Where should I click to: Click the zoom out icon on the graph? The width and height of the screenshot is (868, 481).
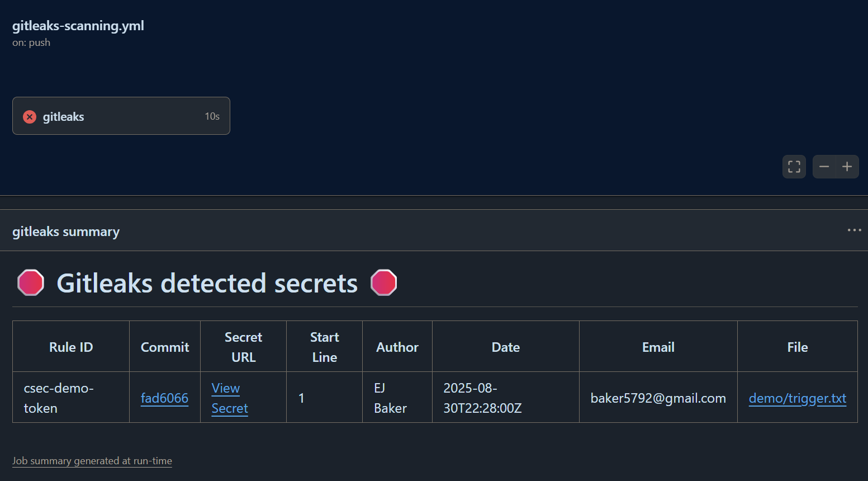824,167
